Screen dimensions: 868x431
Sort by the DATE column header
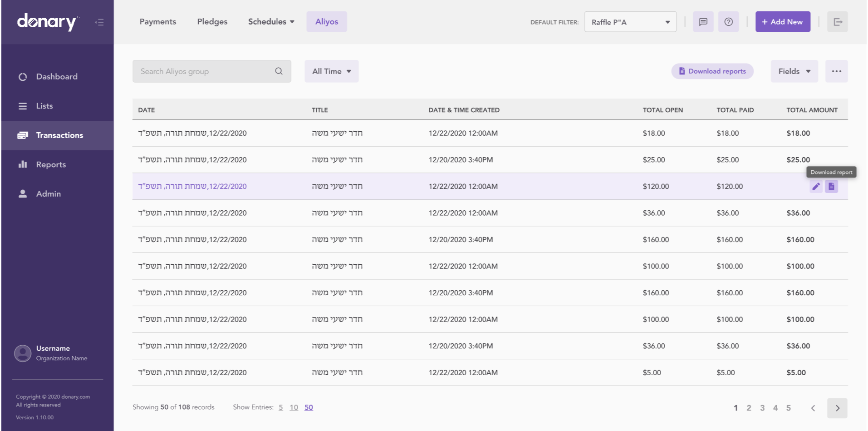pyautogui.click(x=146, y=110)
